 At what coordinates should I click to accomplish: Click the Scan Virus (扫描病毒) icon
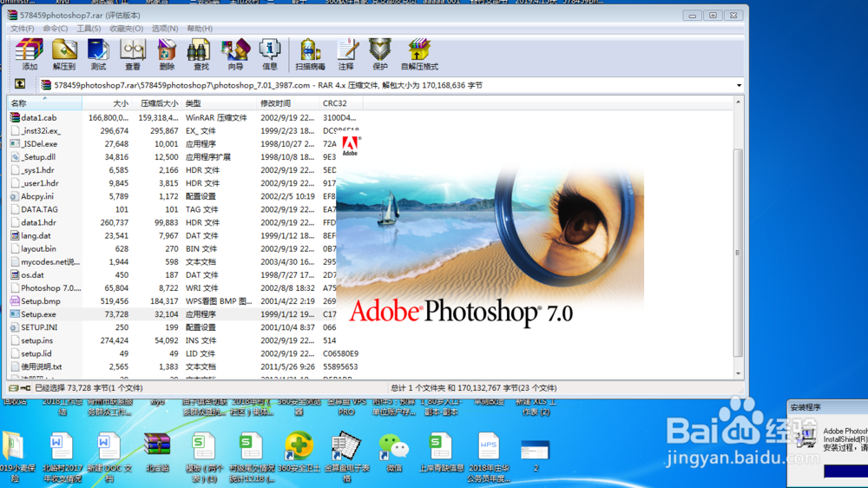point(310,55)
